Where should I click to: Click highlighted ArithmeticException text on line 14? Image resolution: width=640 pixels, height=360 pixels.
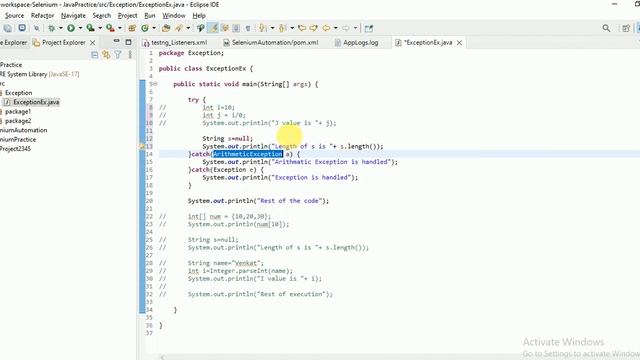(x=248, y=154)
